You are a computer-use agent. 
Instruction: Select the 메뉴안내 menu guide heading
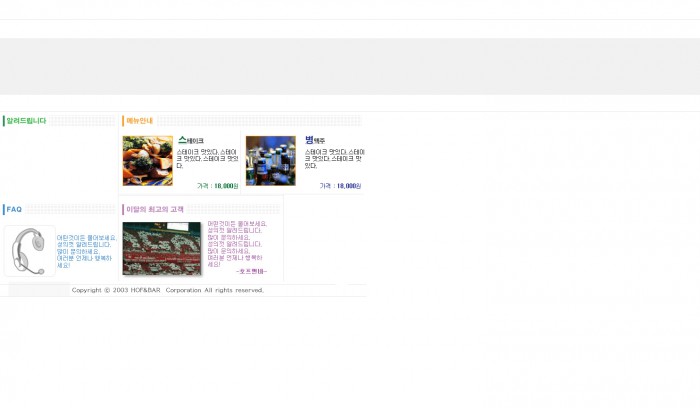(140, 121)
